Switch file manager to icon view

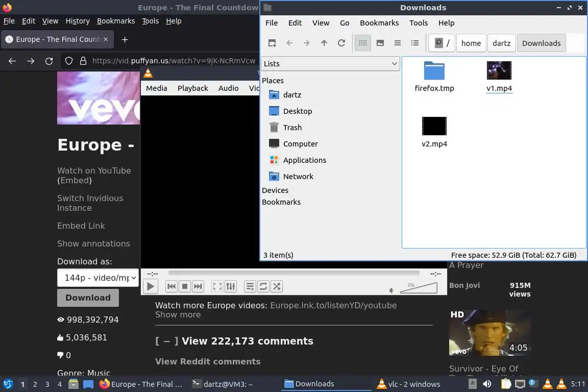tap(362, 43)
